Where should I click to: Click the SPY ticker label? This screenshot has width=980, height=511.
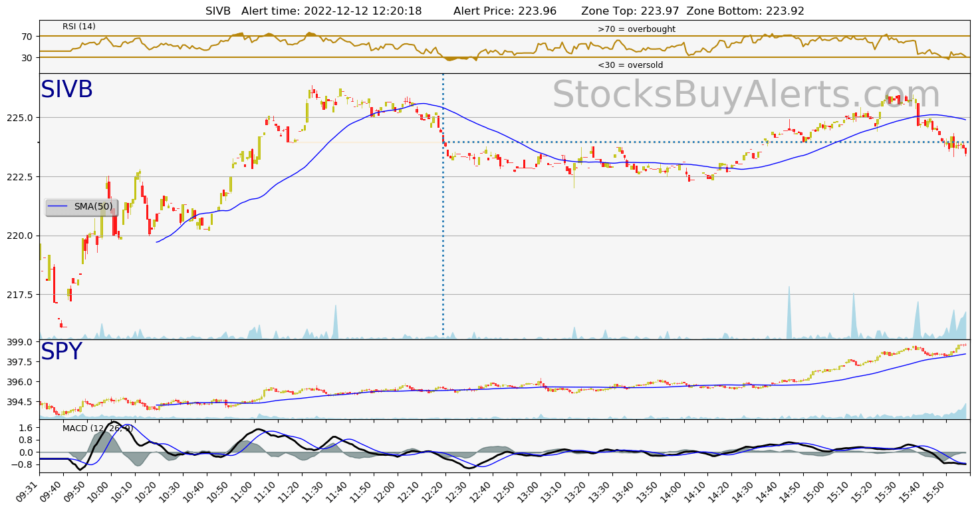coord(61,352)
